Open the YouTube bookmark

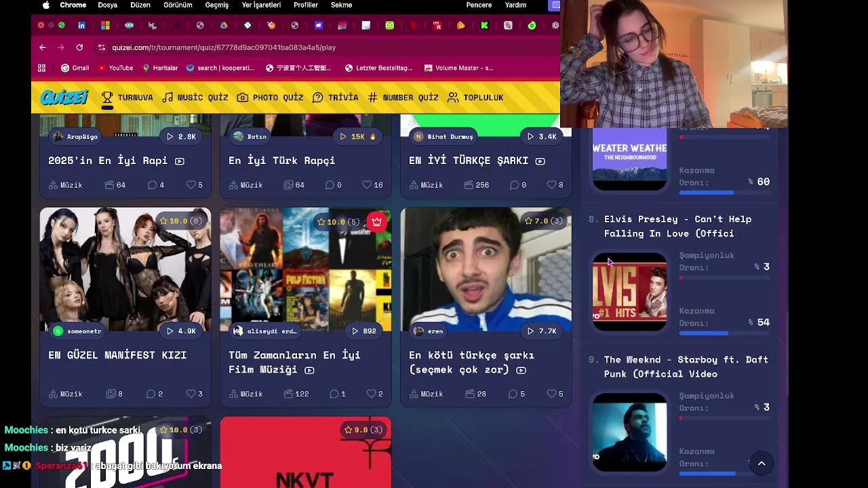pos(115,68)
